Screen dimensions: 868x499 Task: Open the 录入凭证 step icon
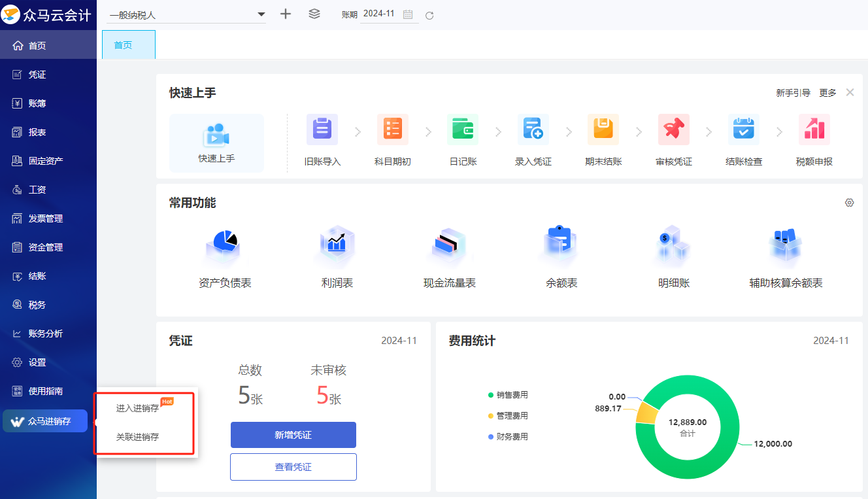(533, 129)
